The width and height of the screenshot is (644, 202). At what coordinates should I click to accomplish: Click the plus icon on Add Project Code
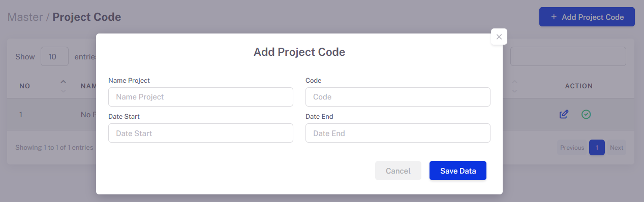click(x=554, y=17)
